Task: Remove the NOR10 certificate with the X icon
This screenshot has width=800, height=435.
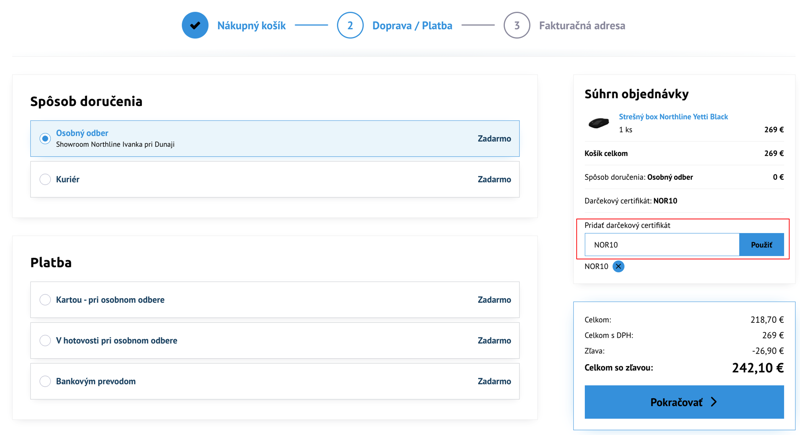Action: tap(618, 266)
